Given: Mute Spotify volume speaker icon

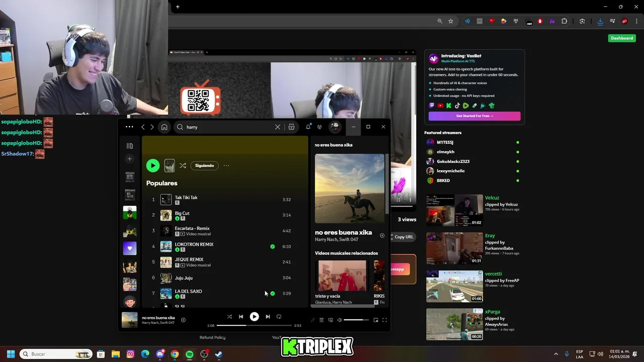Looking at the screenshot, I should (340, 320).
